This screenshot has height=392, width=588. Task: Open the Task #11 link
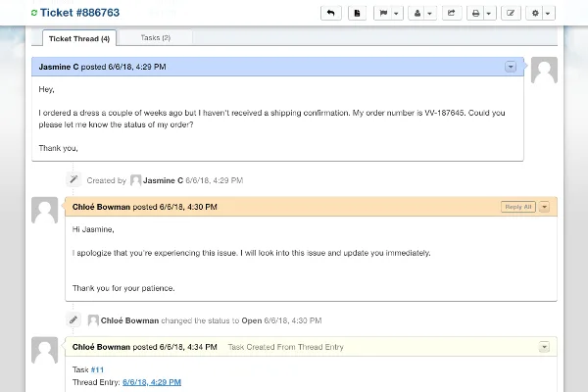coord(97,369)
